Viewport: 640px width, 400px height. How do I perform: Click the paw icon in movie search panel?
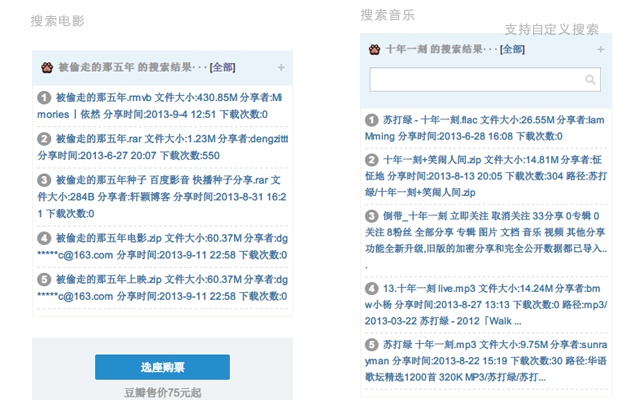click(46, 67)
